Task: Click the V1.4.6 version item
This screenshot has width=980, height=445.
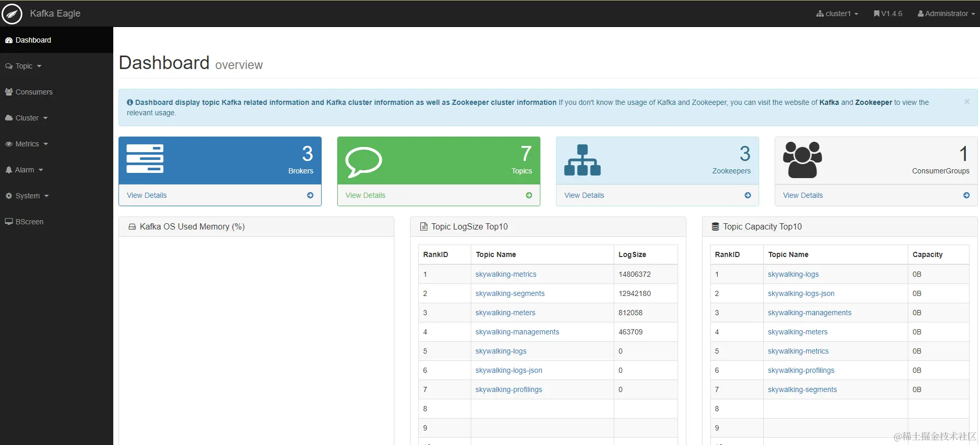Action: 888,14
